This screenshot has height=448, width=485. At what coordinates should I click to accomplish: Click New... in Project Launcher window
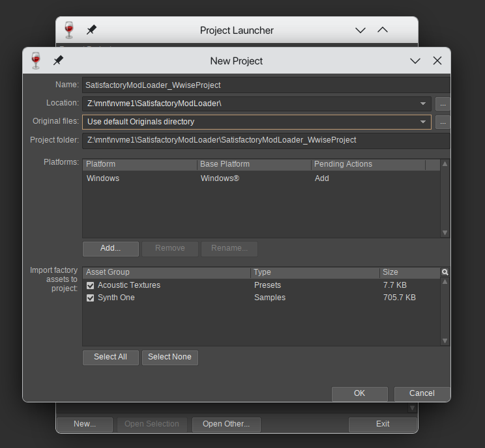(x=85, y=425)
